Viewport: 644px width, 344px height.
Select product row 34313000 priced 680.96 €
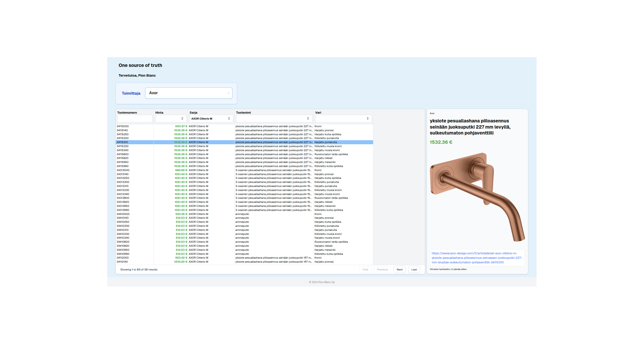(123, 170)
